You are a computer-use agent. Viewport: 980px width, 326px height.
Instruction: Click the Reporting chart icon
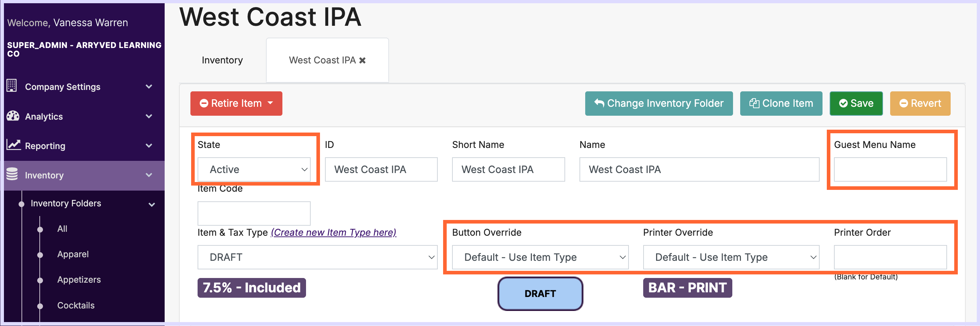[14, 145]
